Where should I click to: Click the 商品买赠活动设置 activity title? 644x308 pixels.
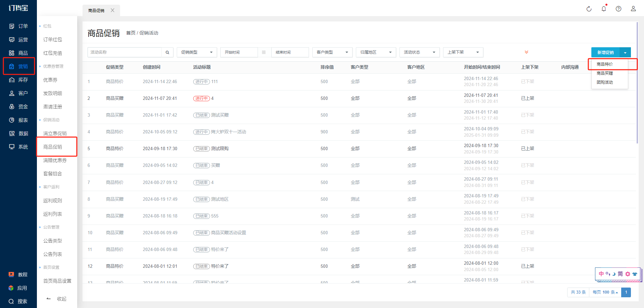(228, 233)
